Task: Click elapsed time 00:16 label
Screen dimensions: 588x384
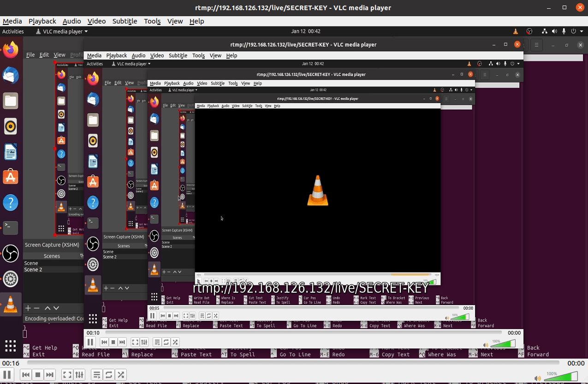Action: click(10, 363)
